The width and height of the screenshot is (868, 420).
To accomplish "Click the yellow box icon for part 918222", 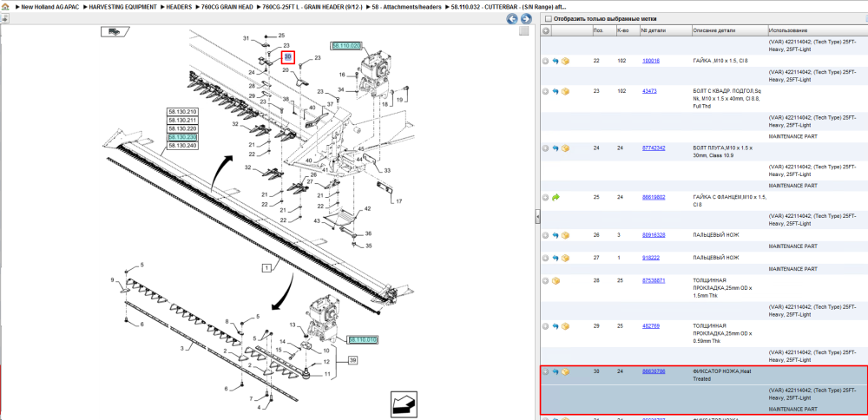I will pyautogui.click(x=565, y=258).
